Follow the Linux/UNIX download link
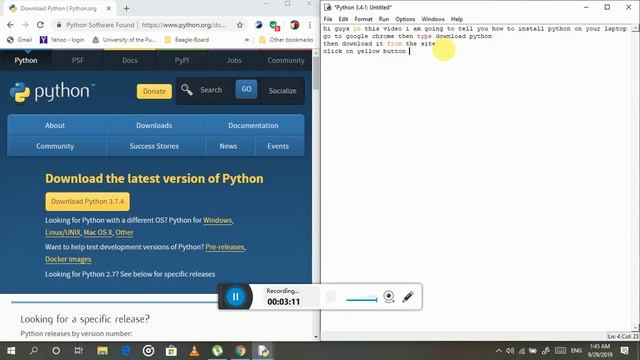 click(x=63, y=233)
